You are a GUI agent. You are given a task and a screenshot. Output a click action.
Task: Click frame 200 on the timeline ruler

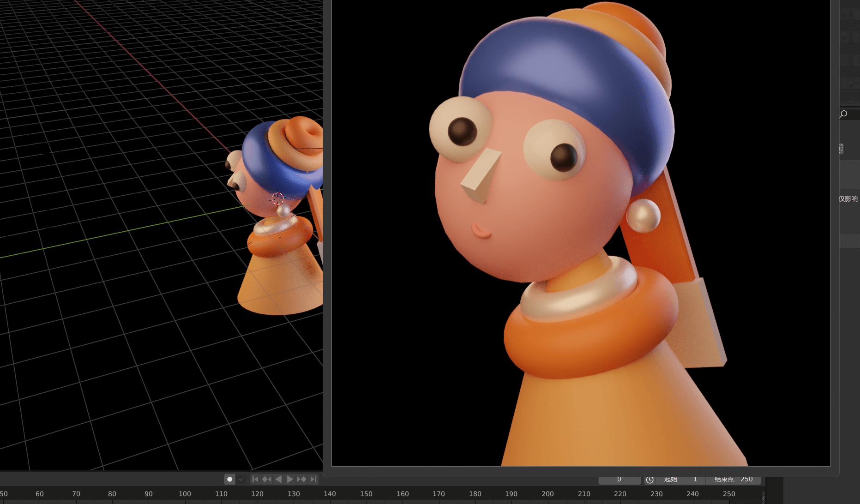(547, 494)
